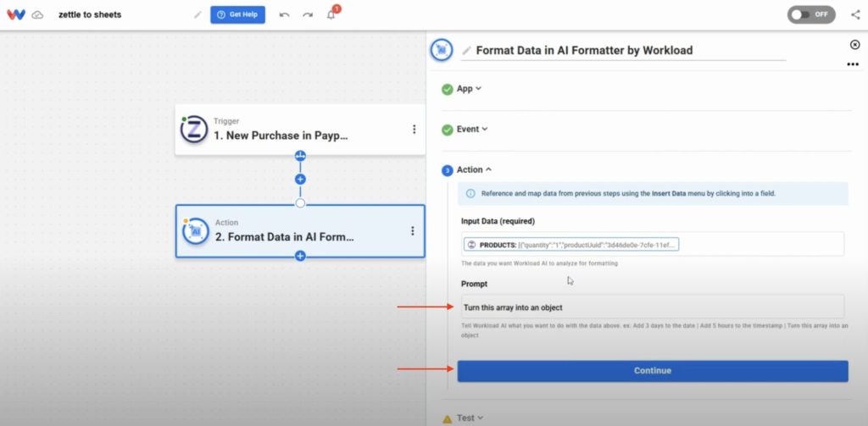The height and width of the screenshot is (426, 868).
Task: Edit the workflow name with pencil icon
Action: [198, 15]
